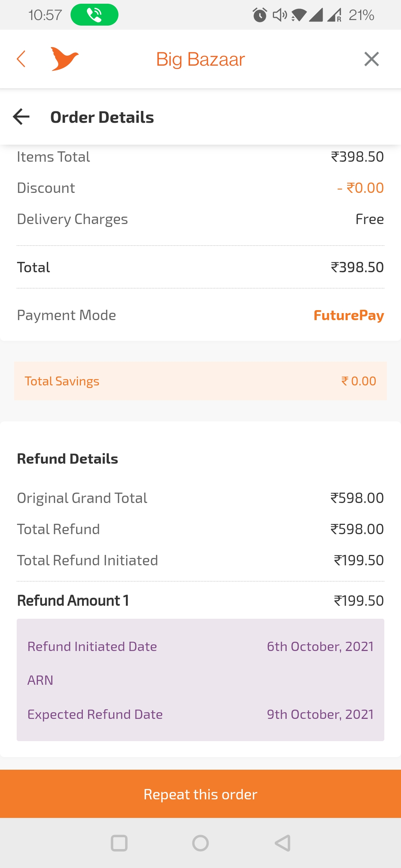Image resolution: width=401 pixels, height=868 pixels.
Task: Tap the alarm status icon
Action: [x=260, y=15]
